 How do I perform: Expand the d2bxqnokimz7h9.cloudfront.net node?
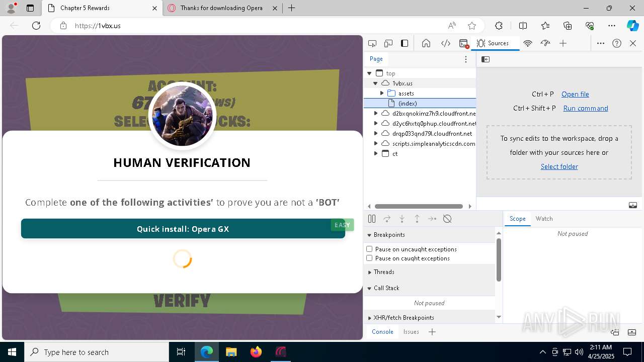(375, 114)
